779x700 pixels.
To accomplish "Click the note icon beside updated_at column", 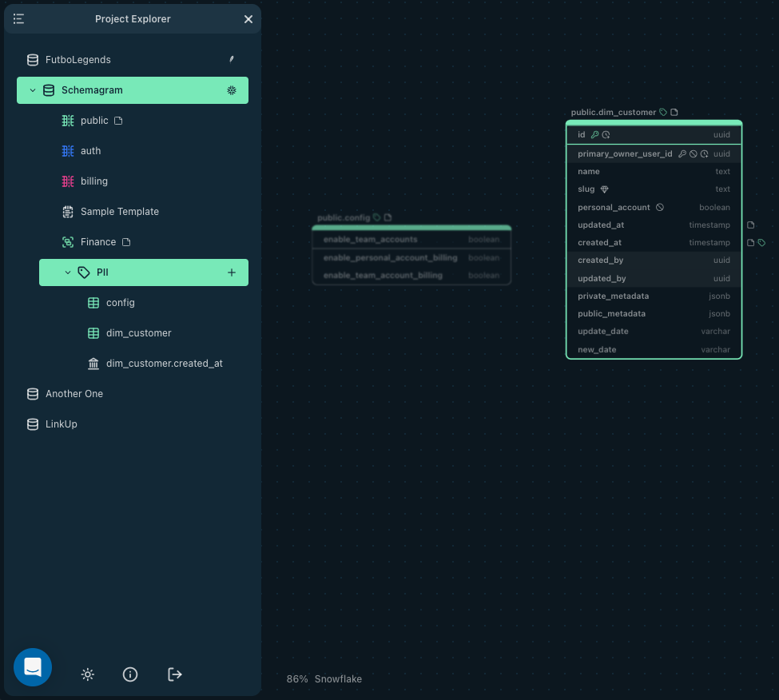I will [751, 225].
